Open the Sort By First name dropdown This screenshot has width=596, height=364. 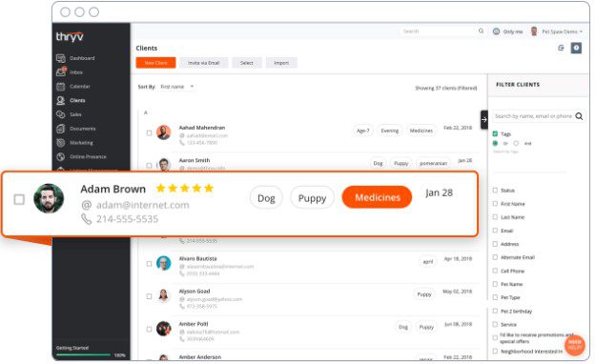tap(177, 87)
